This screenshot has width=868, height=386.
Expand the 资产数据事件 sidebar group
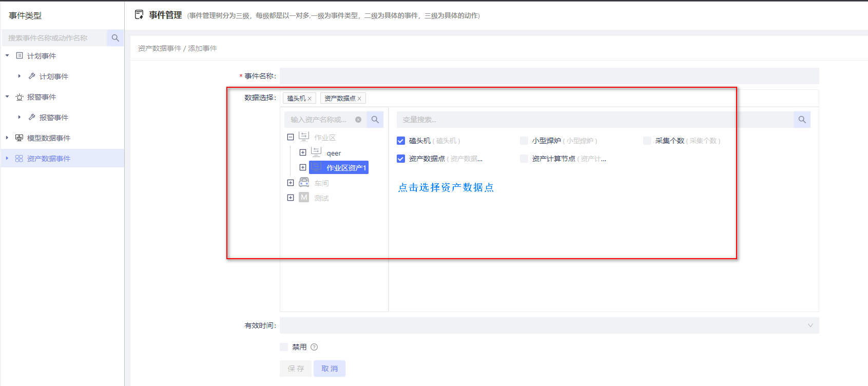click(7, 158)
